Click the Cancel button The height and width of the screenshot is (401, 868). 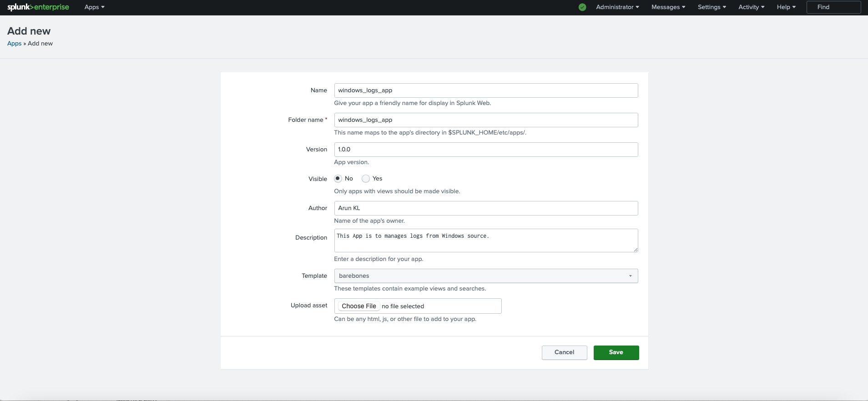tap(564, 352)
